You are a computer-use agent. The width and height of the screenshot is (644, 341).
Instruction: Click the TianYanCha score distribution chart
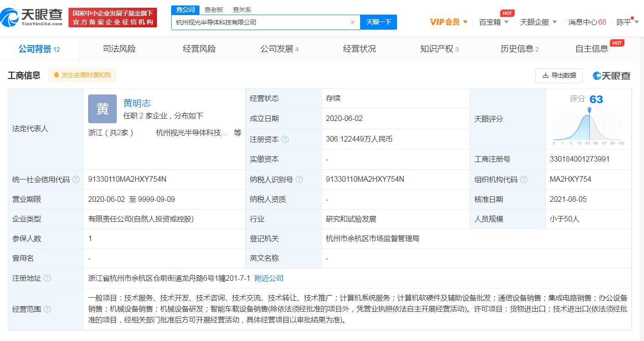589,126
